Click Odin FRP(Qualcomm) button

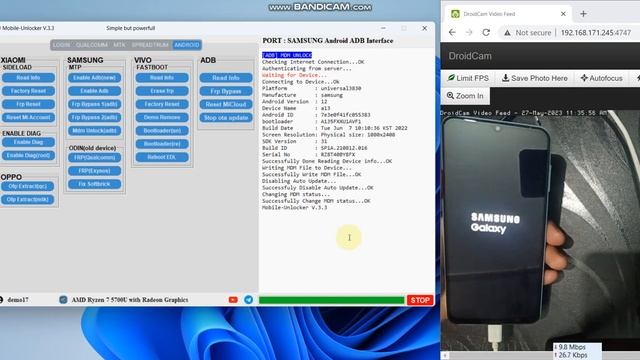point(94,158)
